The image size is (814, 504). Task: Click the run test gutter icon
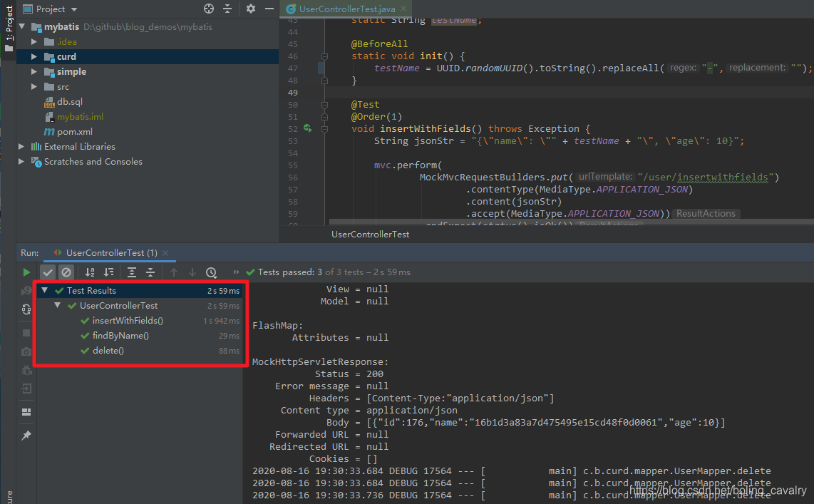coord(308,128)
